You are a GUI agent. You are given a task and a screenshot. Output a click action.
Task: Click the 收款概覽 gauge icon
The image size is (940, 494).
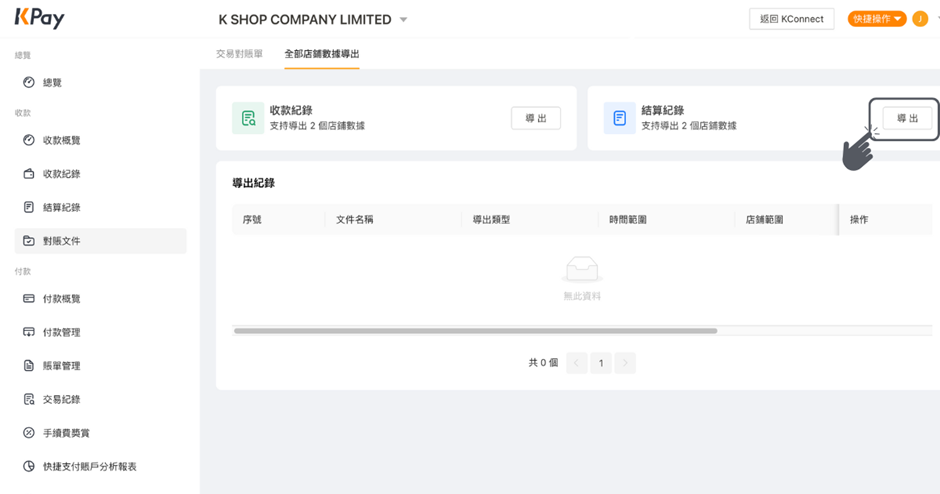click(x=29, y=140)
